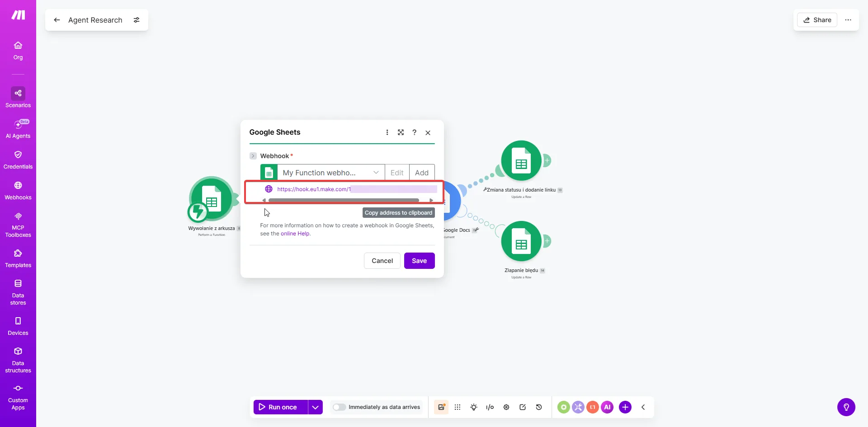
Task: Open the online Help link
Action: point(295,234)
